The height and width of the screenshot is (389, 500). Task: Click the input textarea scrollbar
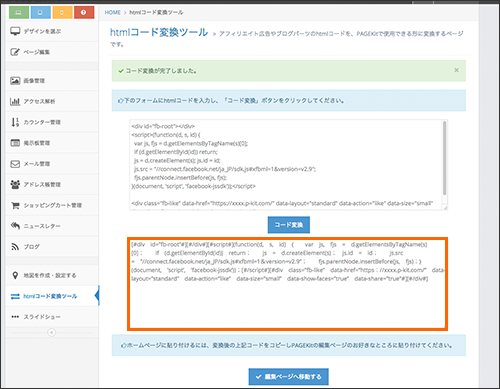coord(444,158)
